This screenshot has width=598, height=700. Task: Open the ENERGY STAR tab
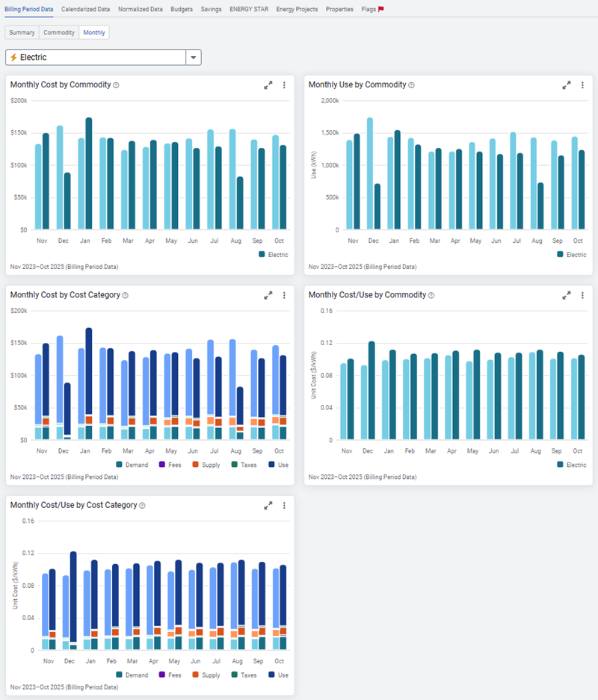coord(249,9)
